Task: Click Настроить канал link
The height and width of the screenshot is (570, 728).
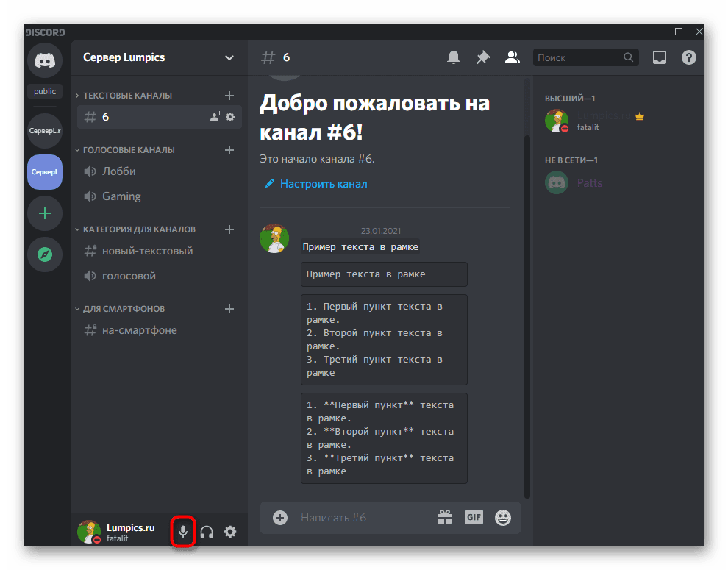Action: pos(316,184)
